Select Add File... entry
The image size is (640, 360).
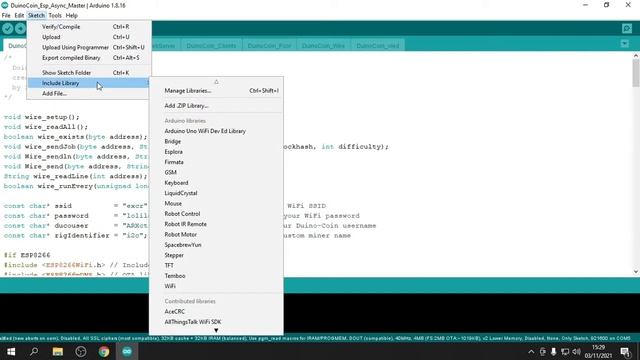tap(89, 93)
